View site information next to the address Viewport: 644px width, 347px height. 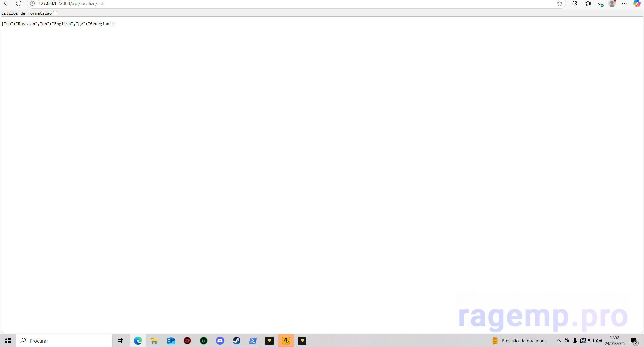click(x=32, y=3)
